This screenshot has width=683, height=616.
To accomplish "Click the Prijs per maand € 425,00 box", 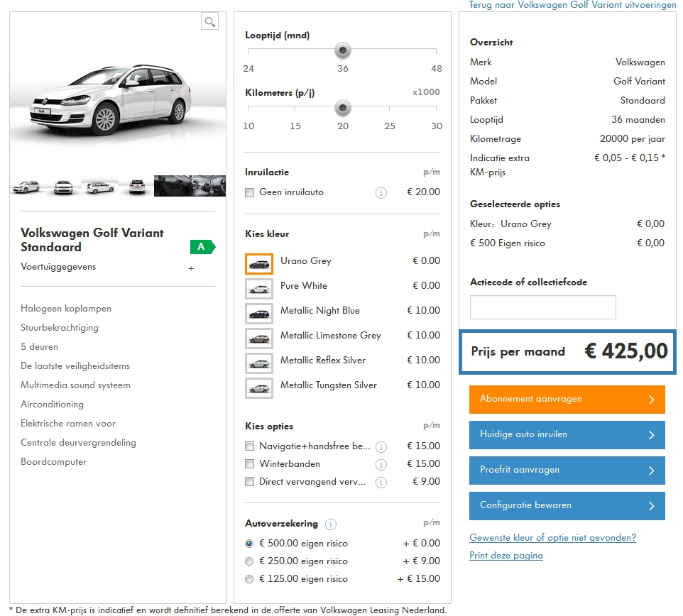I will click(567, 352).
